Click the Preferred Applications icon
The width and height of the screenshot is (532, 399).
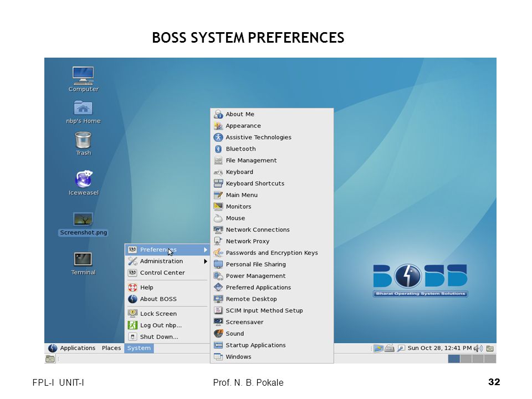tap(218, 288)
